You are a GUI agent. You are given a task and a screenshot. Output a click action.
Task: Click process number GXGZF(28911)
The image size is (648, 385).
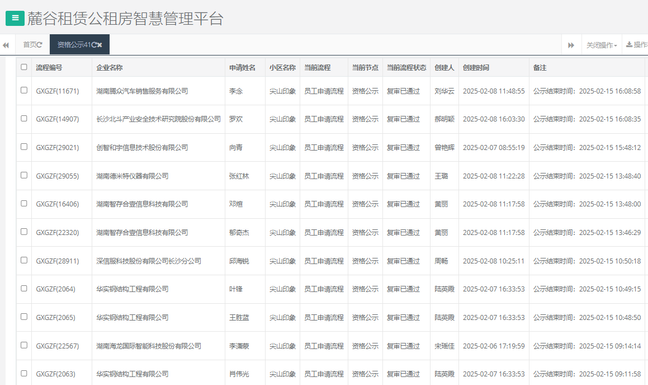tap(57, 261)
